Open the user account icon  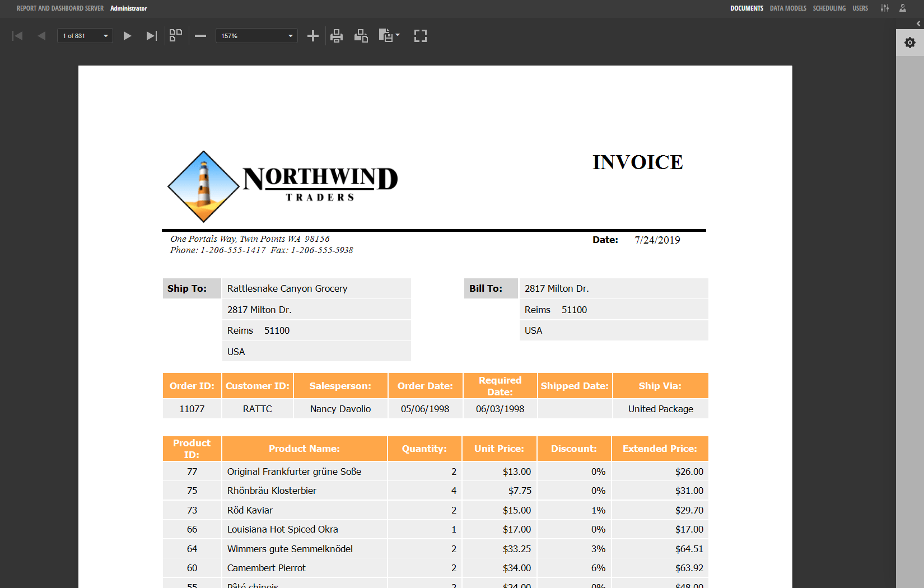(x=902, y=8)
